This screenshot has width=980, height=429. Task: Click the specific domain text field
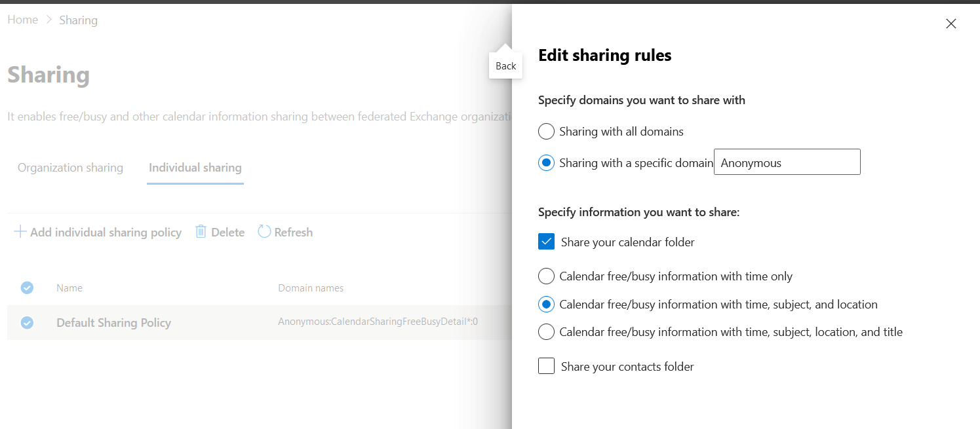[x=787, y=162]
